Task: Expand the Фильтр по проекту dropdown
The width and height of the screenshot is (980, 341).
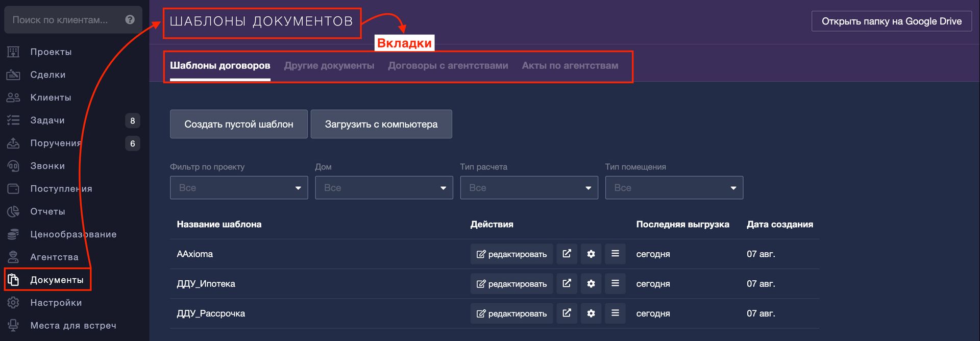Action: coord(238,188)
